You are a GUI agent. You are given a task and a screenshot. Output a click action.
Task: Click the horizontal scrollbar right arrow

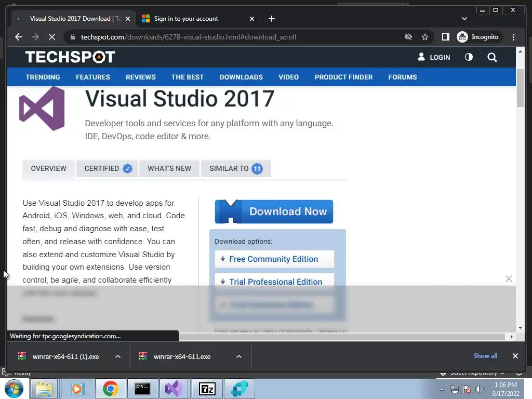coord(512,337)
